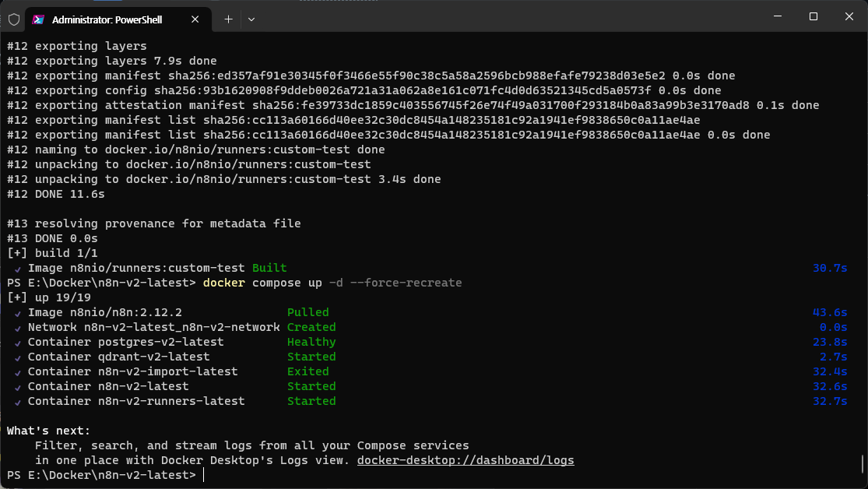The image size is (868, 489).
Task: Click the green 'Created' status text
Action: pos(311,327)
